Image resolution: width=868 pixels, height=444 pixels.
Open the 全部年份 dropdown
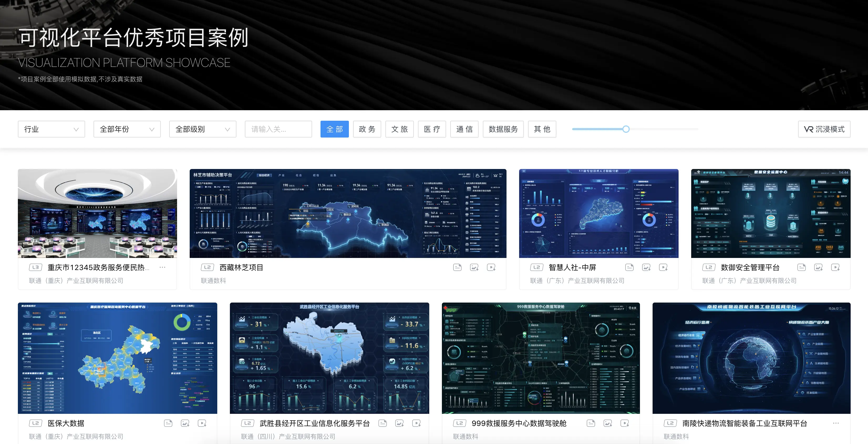coord(127,129)
